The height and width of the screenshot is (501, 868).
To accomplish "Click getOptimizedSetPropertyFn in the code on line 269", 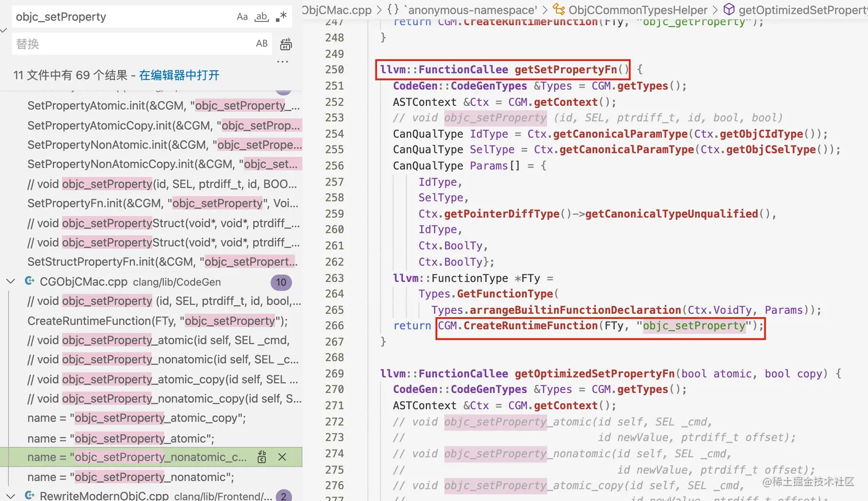I will (595, 374).
